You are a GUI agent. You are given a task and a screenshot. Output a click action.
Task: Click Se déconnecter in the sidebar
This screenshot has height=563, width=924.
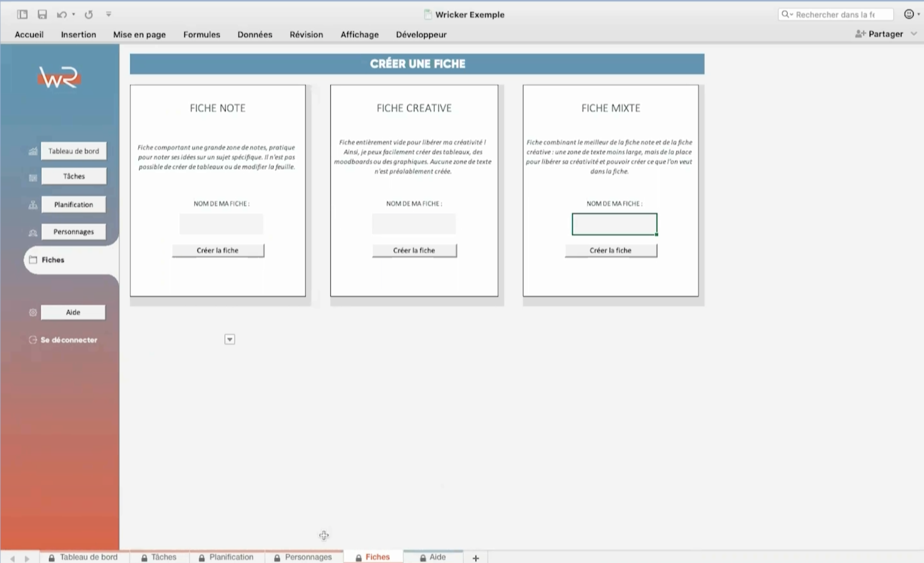(x=69, y=340)
